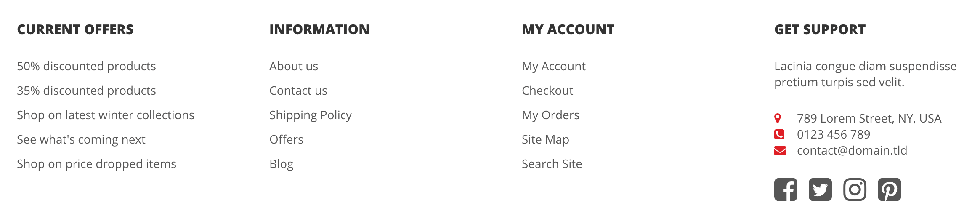Click the red envelope email icon
980x224 pixels.
pyautogui.click(x=780, y=150)
